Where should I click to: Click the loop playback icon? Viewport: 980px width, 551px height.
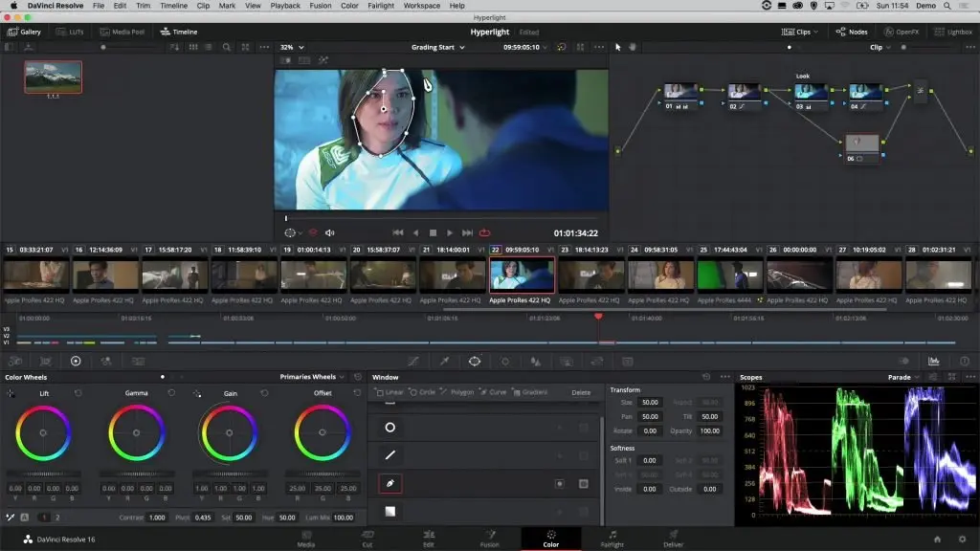(485, 232)
